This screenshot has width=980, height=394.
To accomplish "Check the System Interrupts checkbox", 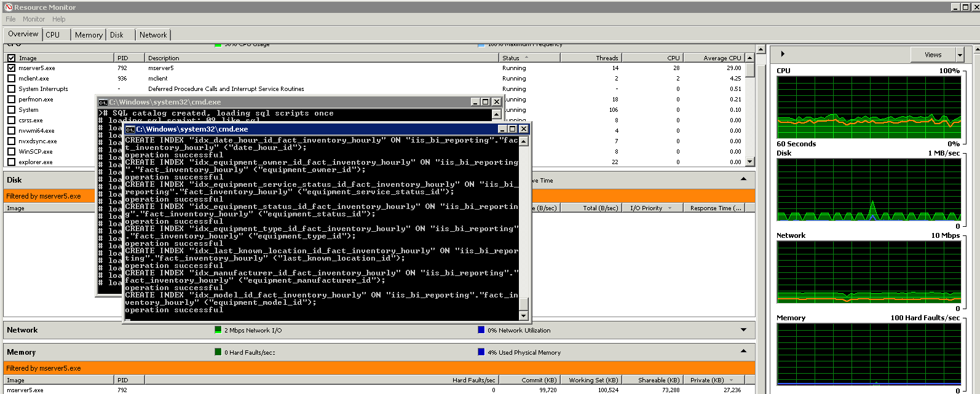I will click(11, 89).
